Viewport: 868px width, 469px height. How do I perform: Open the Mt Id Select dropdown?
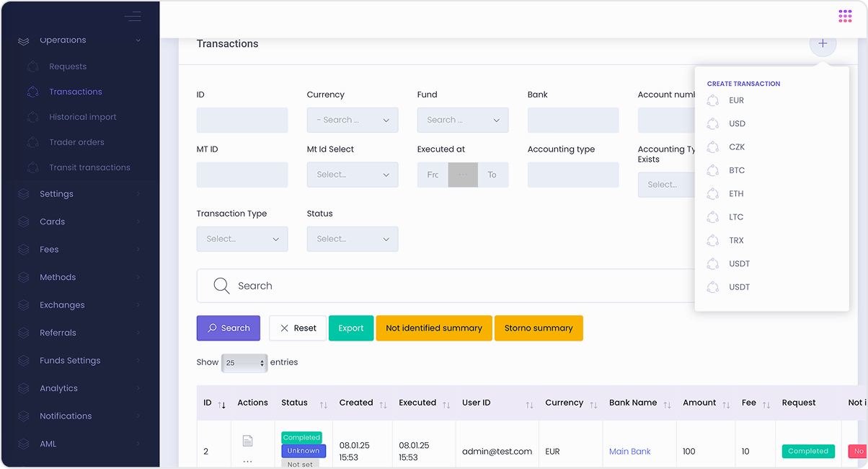point(353,175)
